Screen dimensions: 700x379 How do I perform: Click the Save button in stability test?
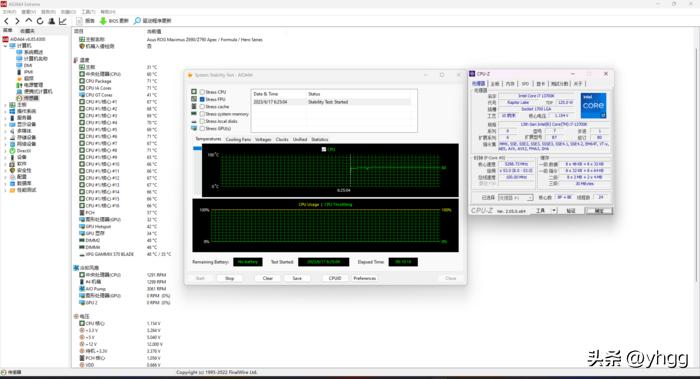coord(297,278)
